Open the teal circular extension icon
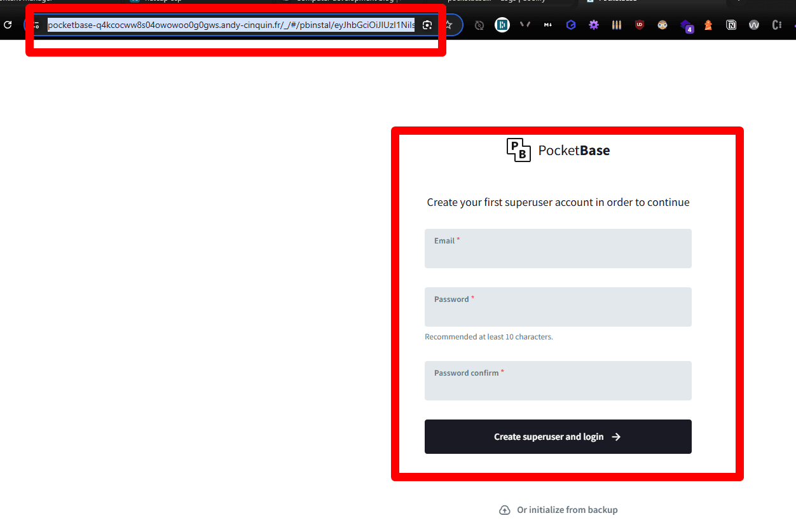 (x=502, y=25)
